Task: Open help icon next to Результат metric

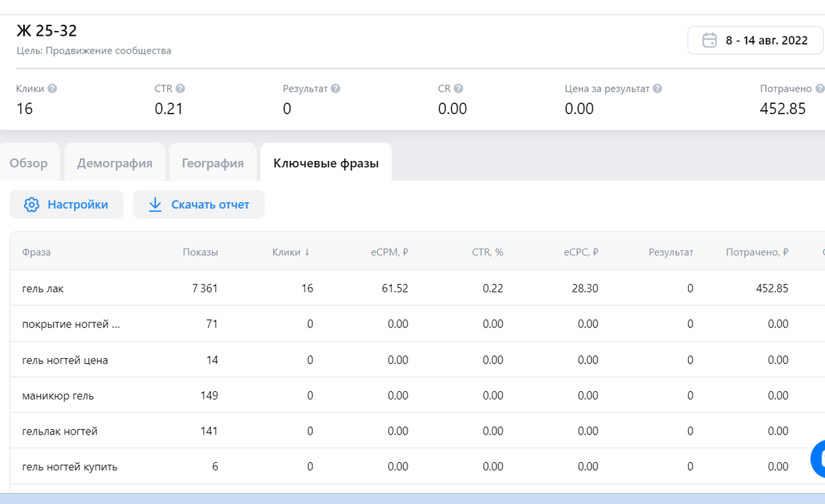Action: [x=335, y=89]
